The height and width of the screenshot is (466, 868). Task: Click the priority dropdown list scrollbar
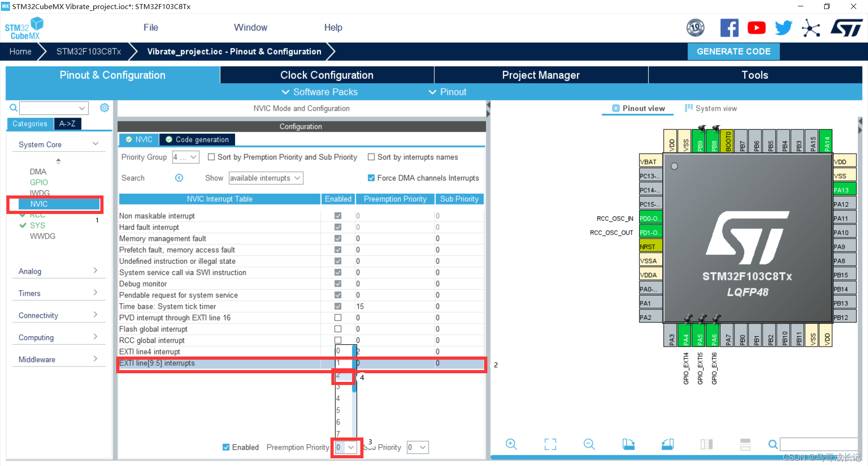(354, 369)
